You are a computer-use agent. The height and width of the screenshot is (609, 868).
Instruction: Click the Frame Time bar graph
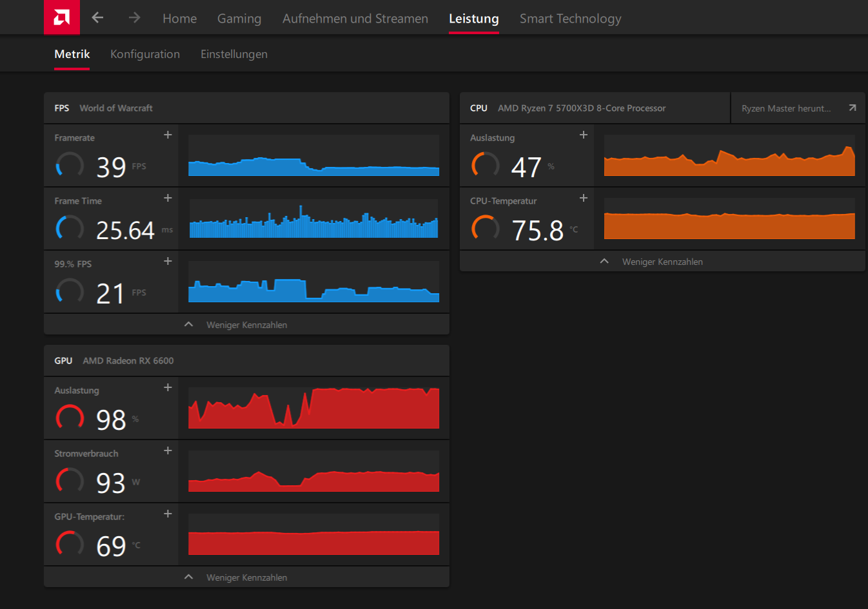pos(313,218)
